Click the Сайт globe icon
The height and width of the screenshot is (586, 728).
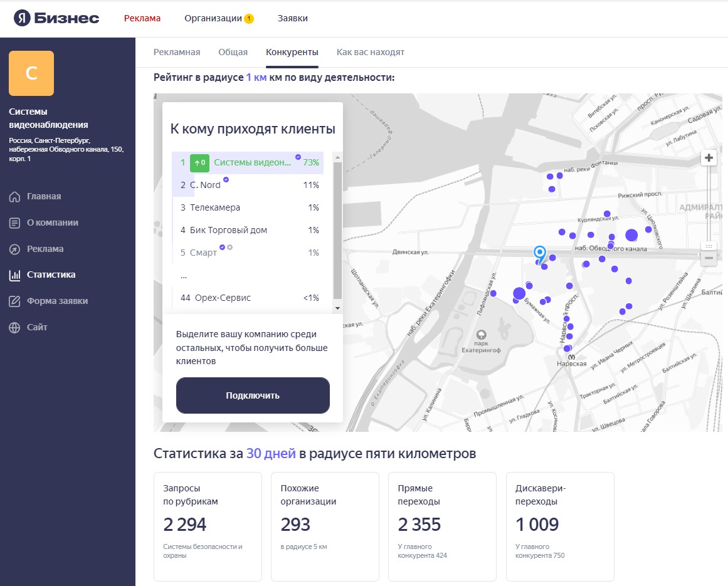click(15, 328)
